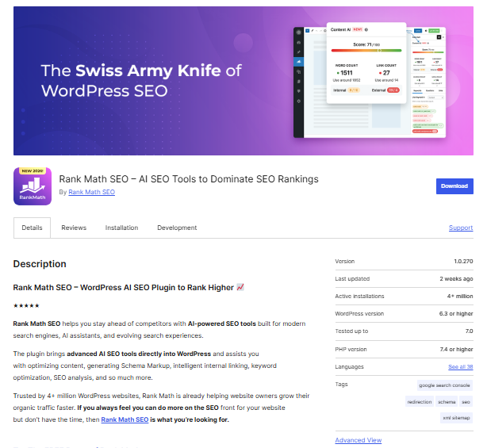Image resolution: width=487 pixels, height=448 pixels.
Task: Click the RankMath plugin logo icon
Action: (x=33, y=186)
